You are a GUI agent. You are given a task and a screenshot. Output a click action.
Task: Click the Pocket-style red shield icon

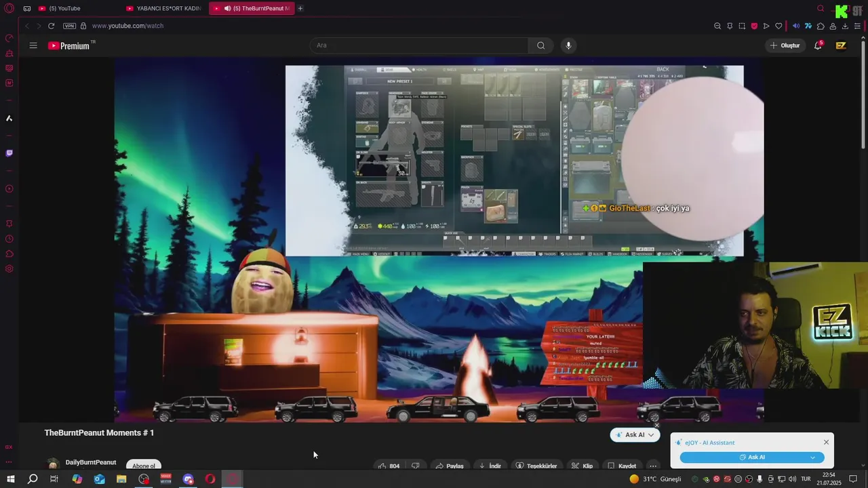pyautogui.click(x=754, y=26)
